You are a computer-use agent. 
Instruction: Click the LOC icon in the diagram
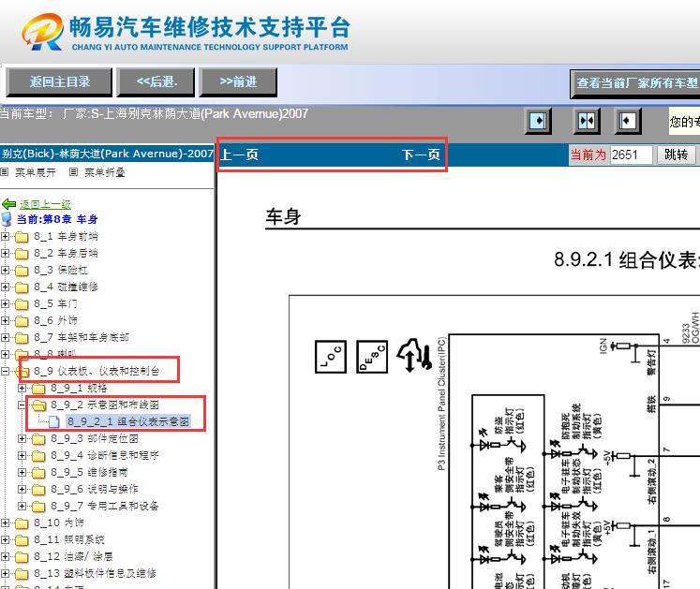tap(331, 357)
